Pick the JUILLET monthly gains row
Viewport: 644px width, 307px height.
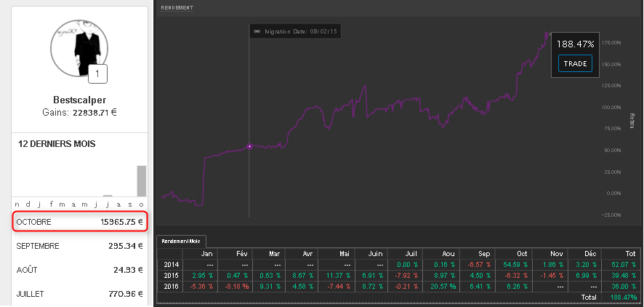coord(80,294)
